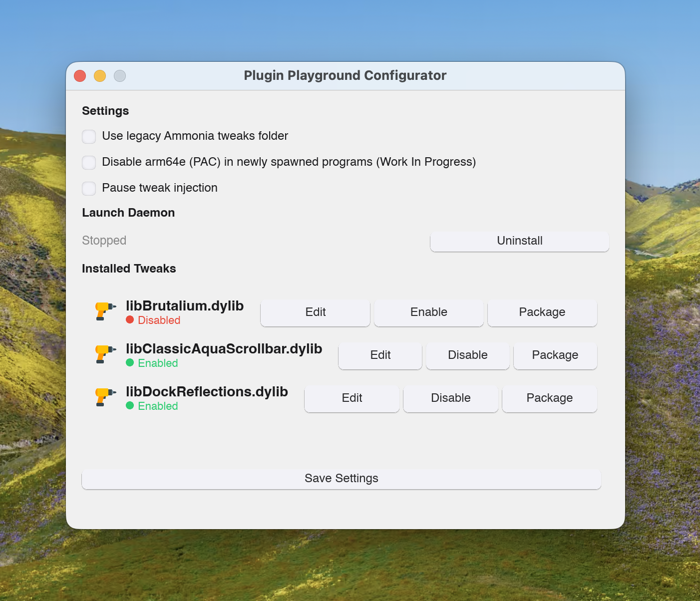
Task: Click the Installed Tweaks heading
Action: [129, 269]
